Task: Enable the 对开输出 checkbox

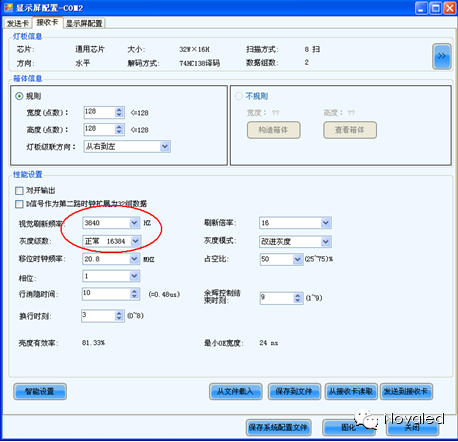Action: click(x=19, y=191)
